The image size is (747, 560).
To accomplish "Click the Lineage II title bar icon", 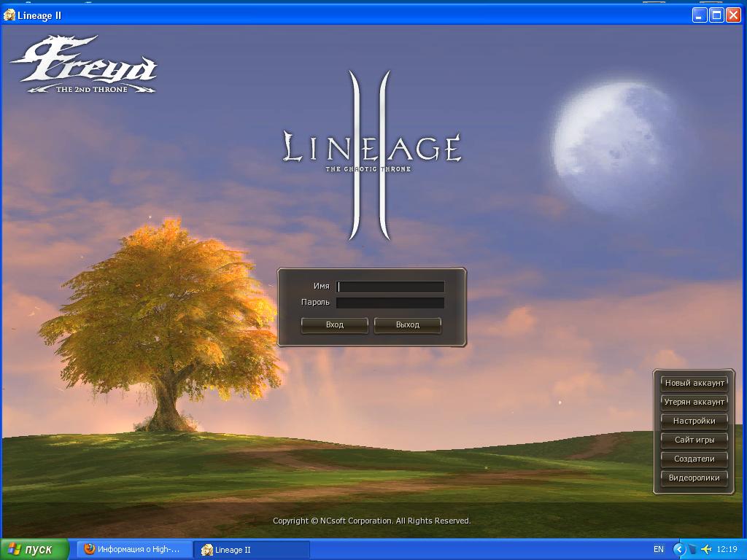I will tap(9, 15).
